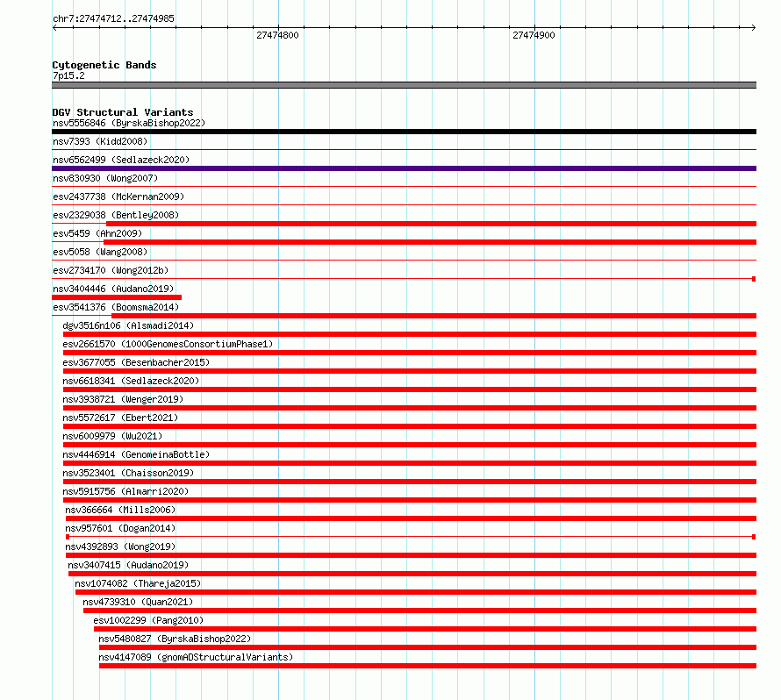Open variant nsv5572617 (Ebert2021)
Viewport: 781px width, 700px height.
[x=120, y=418]
